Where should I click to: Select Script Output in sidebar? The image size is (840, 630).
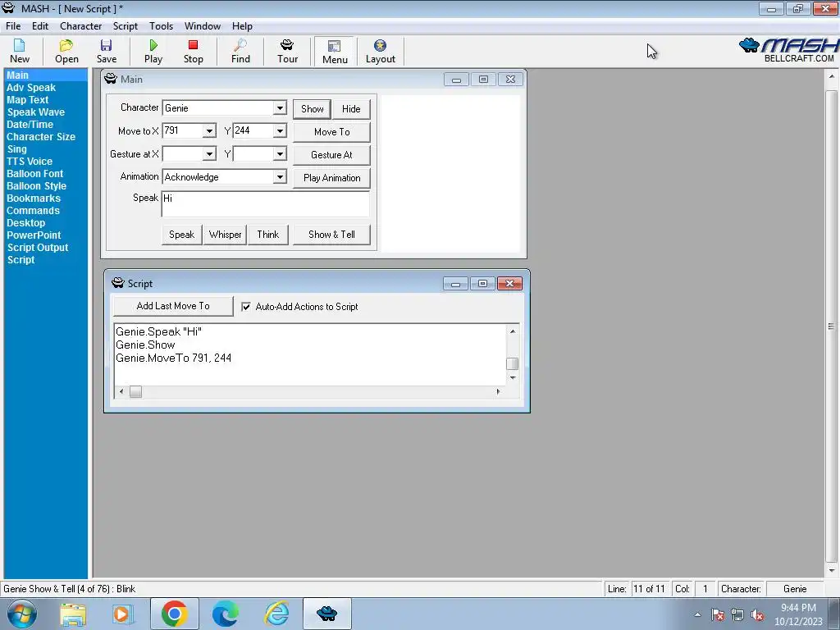click(x=38, y=248)
